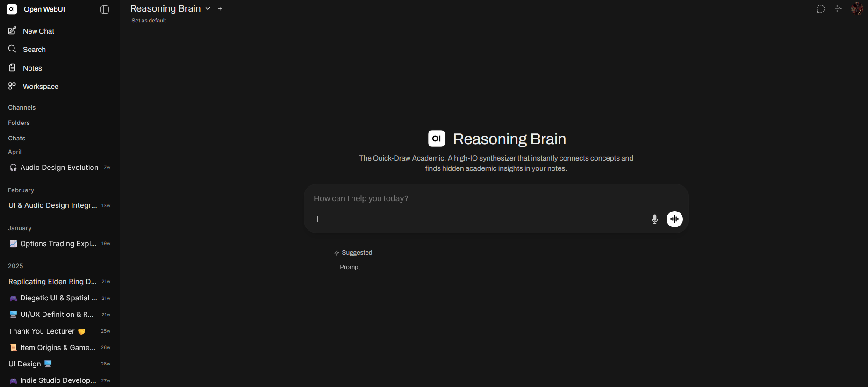Open the Indie Studio Develop... chat
The height and width of the screenshot is (387, 868).
[60, 380]
